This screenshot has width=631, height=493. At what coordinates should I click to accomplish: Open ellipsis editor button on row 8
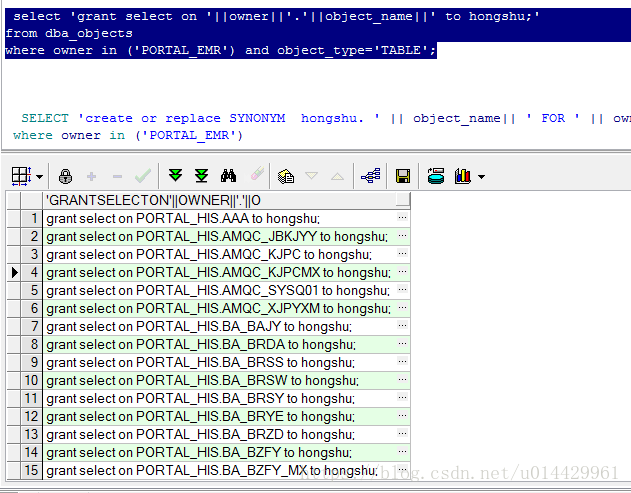tap(402, 344)
